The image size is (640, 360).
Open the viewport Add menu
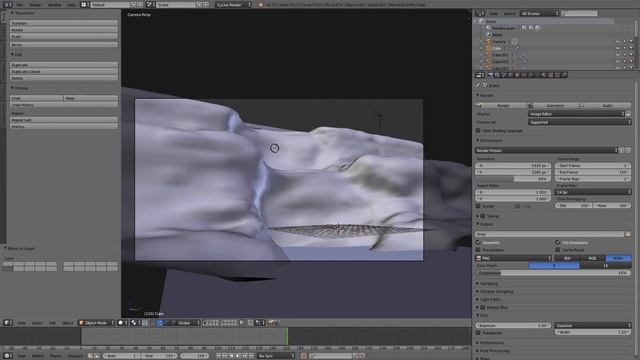click(52, 322)
